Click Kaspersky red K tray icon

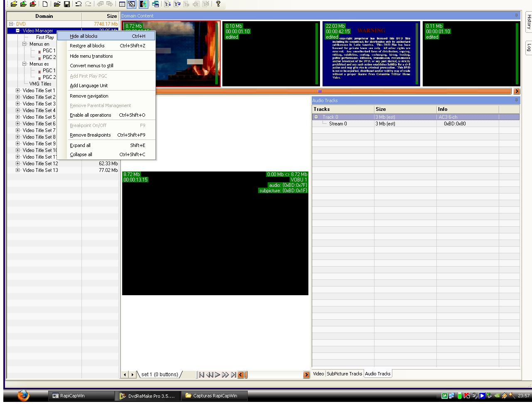coord(467,396)
